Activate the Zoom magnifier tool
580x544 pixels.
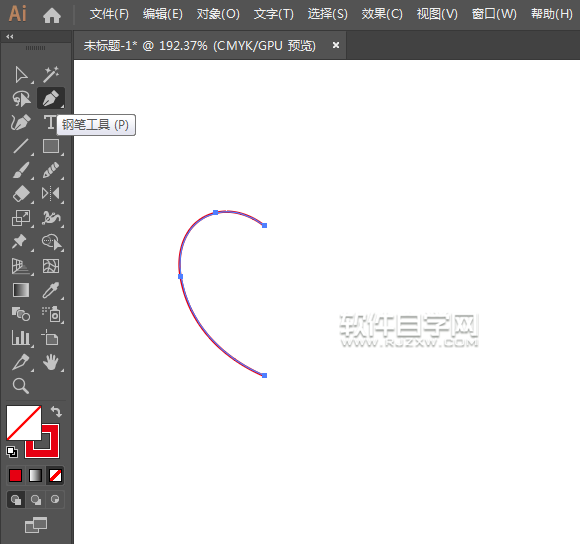[x=21, y=386]
